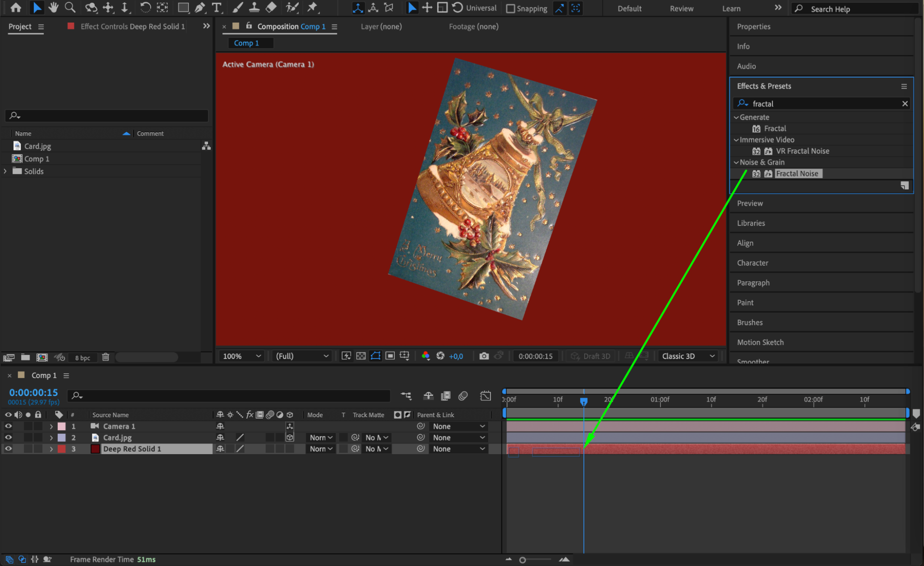Select the Fractal Noise effect preset
Viewport: 924px width, 566px height.
(x=797, y=174)
